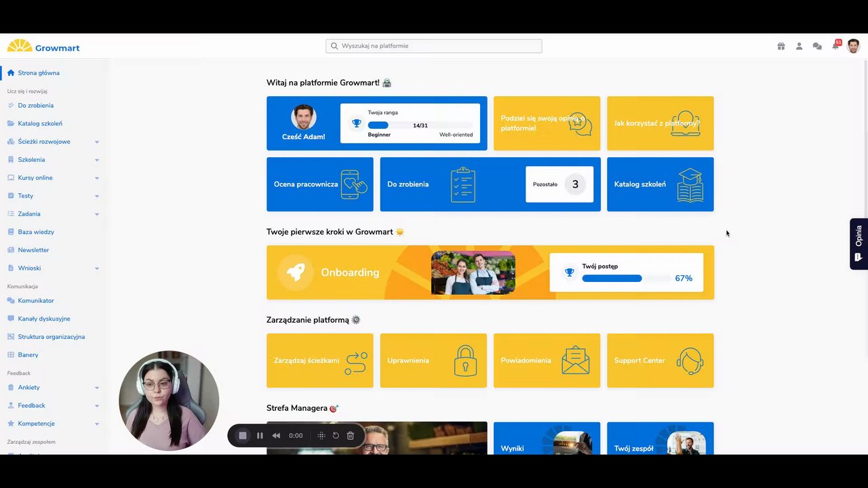The width and height of the screenshot is (868, 488).
Task: Click the trophy icon in Twoja ranga card
Action: click(357, 123)
